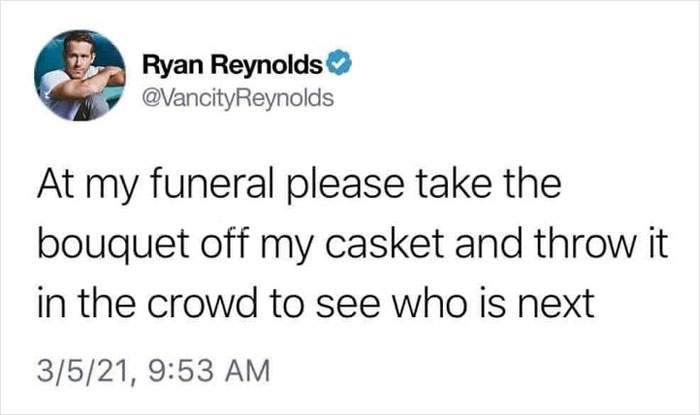Click the @VancityReynolds handle

[x=230, y=97]
